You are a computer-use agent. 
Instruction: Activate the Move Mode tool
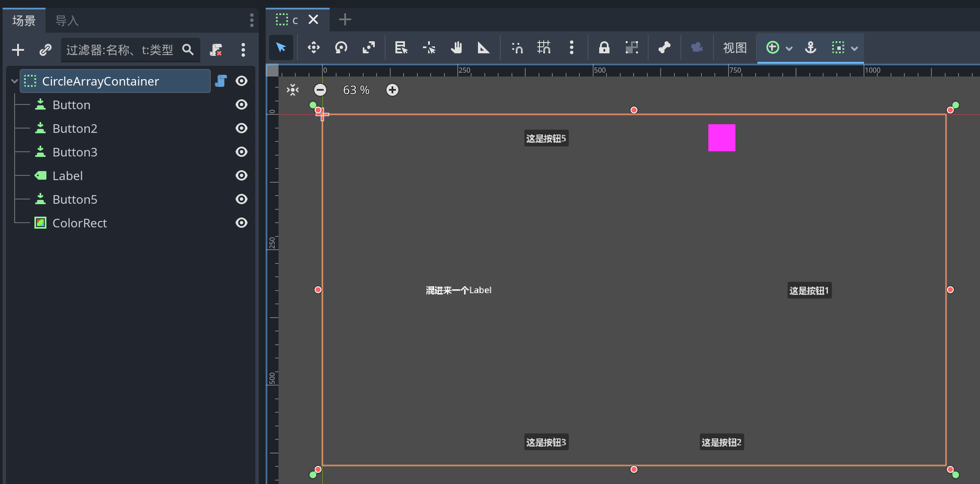(314, 47)
